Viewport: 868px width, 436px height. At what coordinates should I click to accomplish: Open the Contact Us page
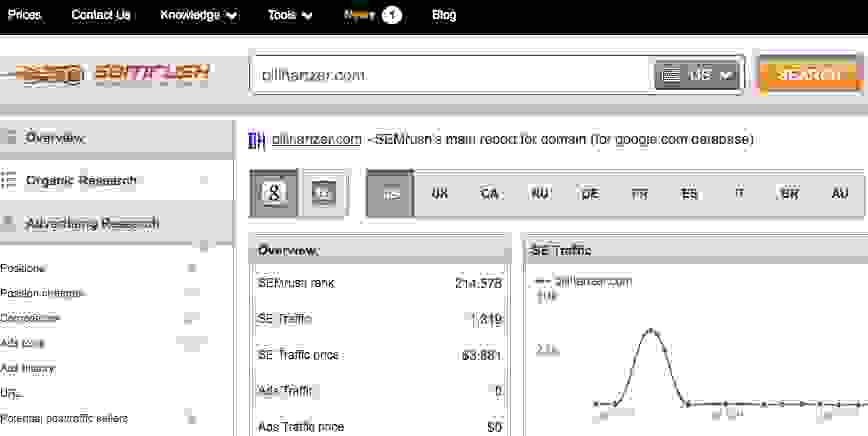101,15
